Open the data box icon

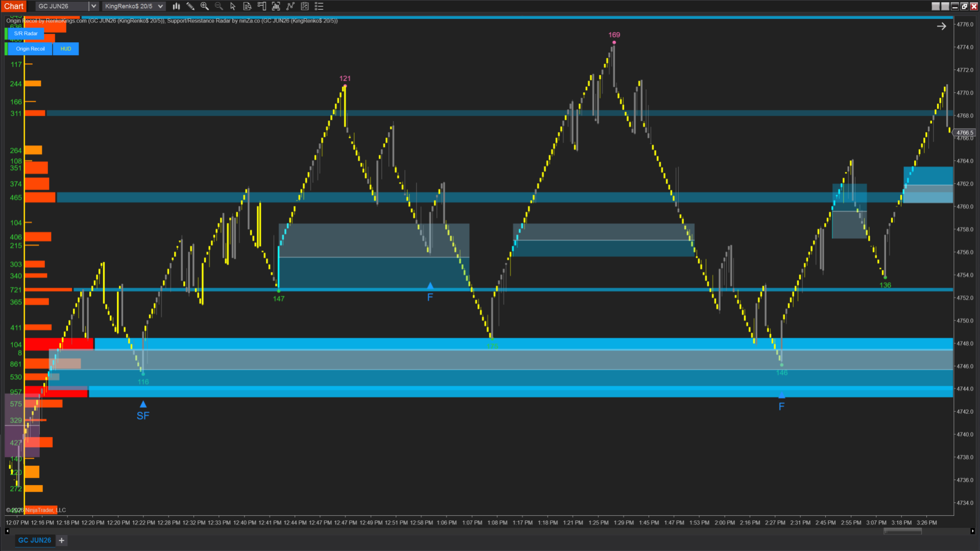(247, 6)
